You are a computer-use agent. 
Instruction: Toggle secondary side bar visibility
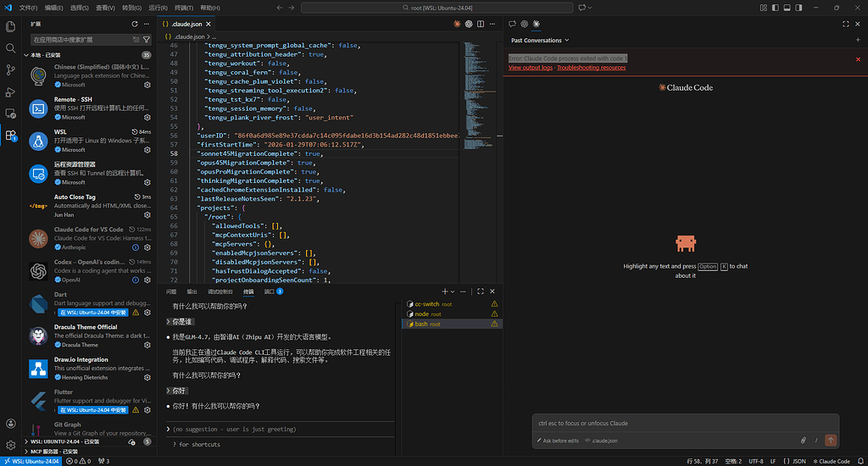coord(798,8)
